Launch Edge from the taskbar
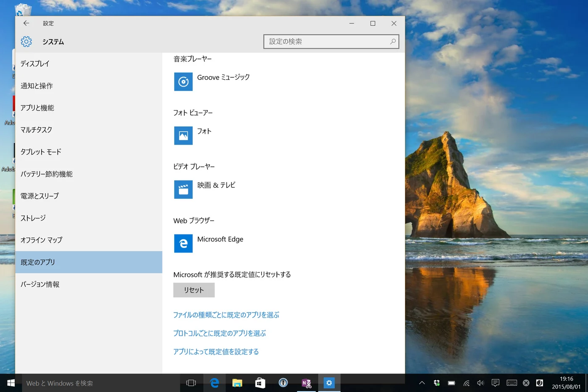Viewport: 588px width, 392px height. (215, 383)
